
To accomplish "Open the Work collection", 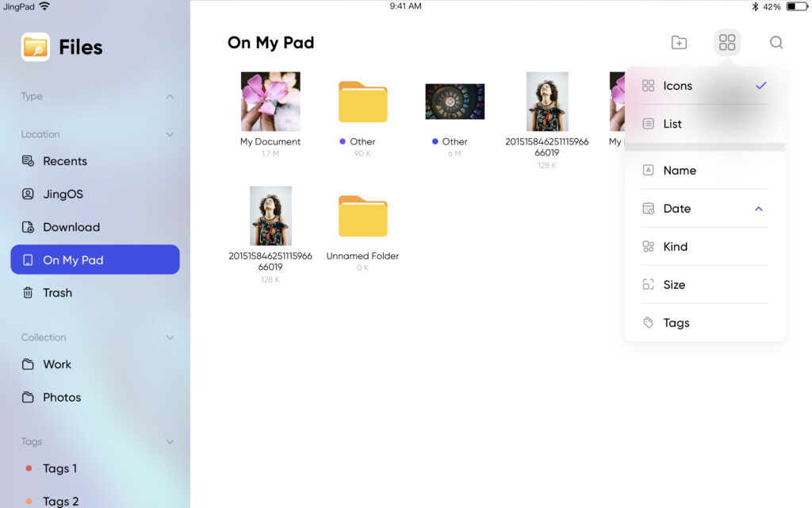I will click(x=57, y=364).
